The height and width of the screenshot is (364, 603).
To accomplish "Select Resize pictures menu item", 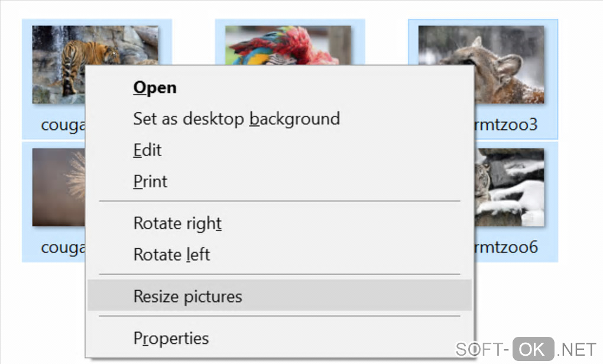I will click(x=187, y=296).
